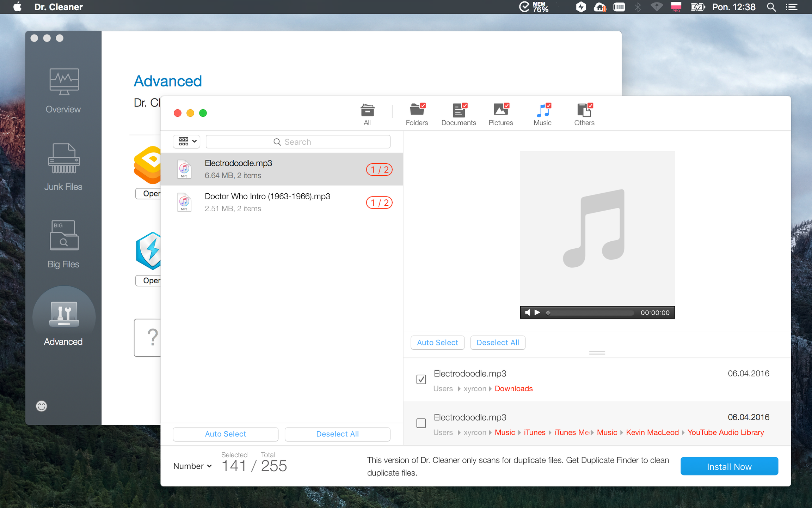Open the Dr. Cleaner menu bar item

pyautogui.click(x=59, y=7)
